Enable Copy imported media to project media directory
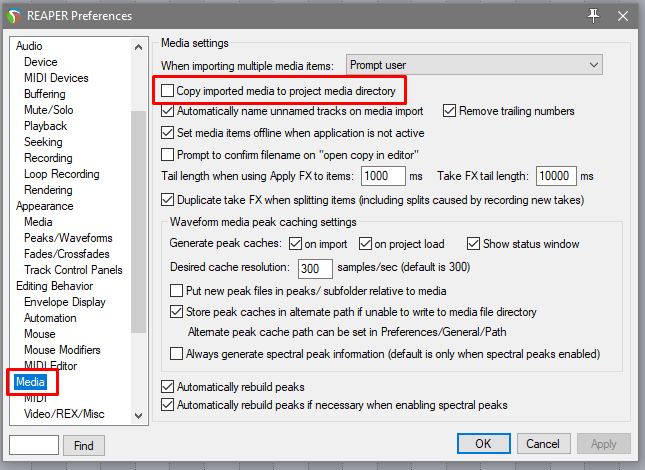 (167, 90)
